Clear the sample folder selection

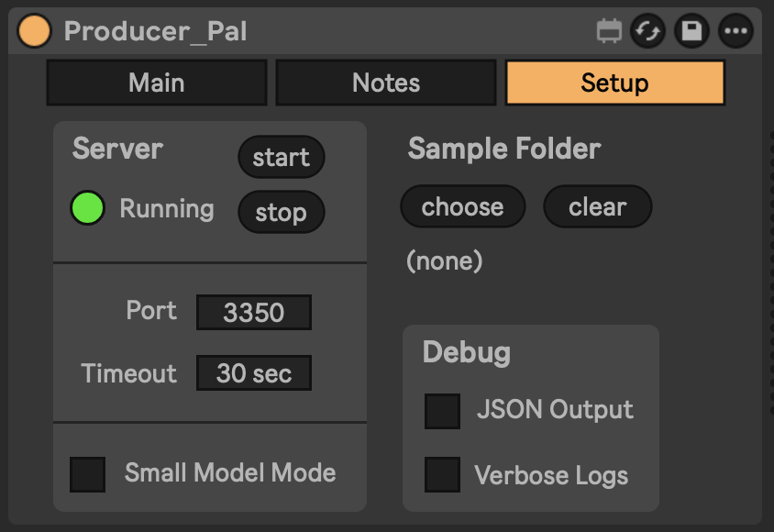click(597, 206)
